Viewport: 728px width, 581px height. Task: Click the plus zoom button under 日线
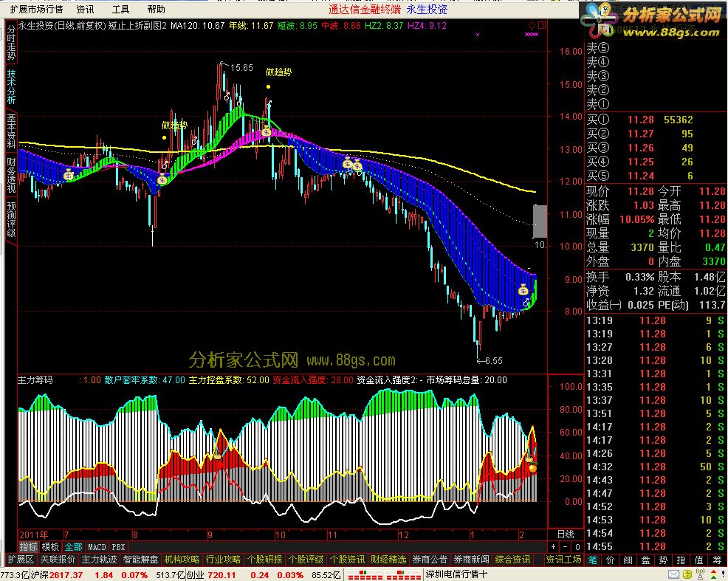[x=554, y=546]
